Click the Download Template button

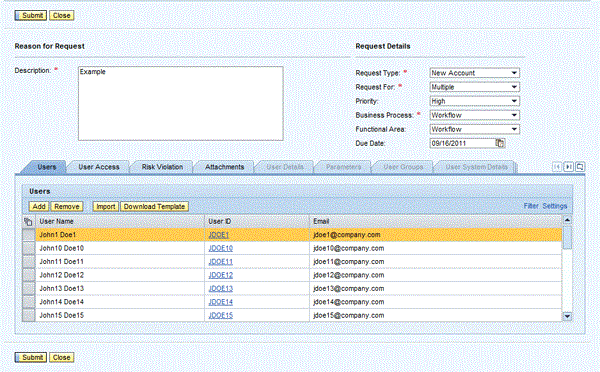[154, 207]
